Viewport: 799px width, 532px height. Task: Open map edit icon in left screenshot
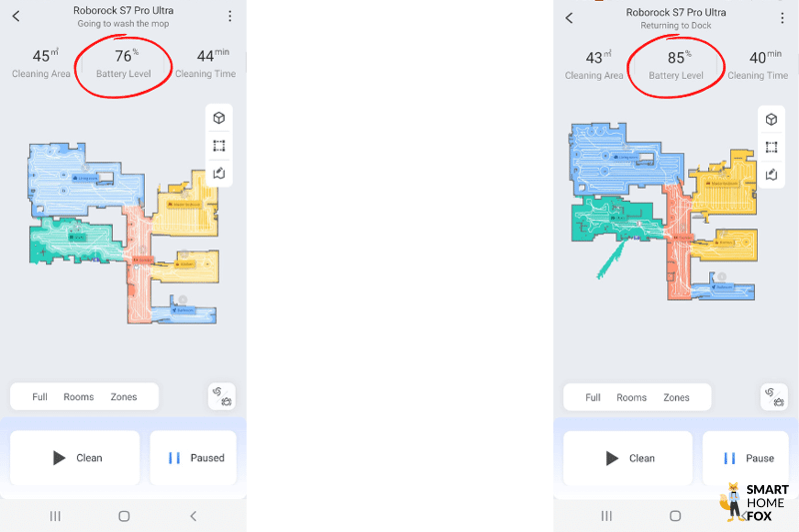pyautogui.click(x=219, y=173)
